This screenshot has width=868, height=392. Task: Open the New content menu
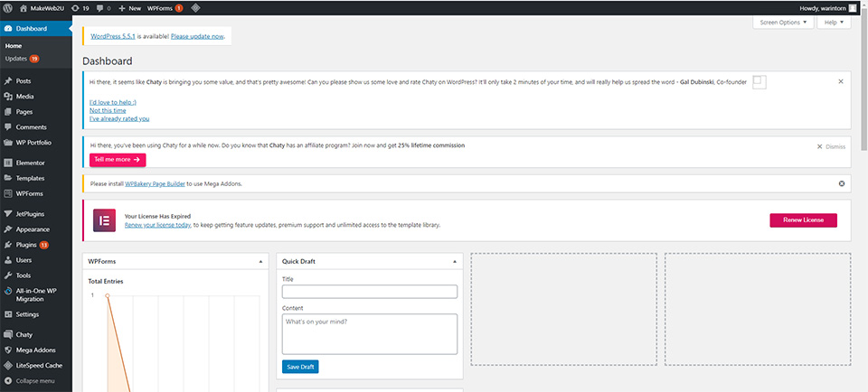pos(129,7)
